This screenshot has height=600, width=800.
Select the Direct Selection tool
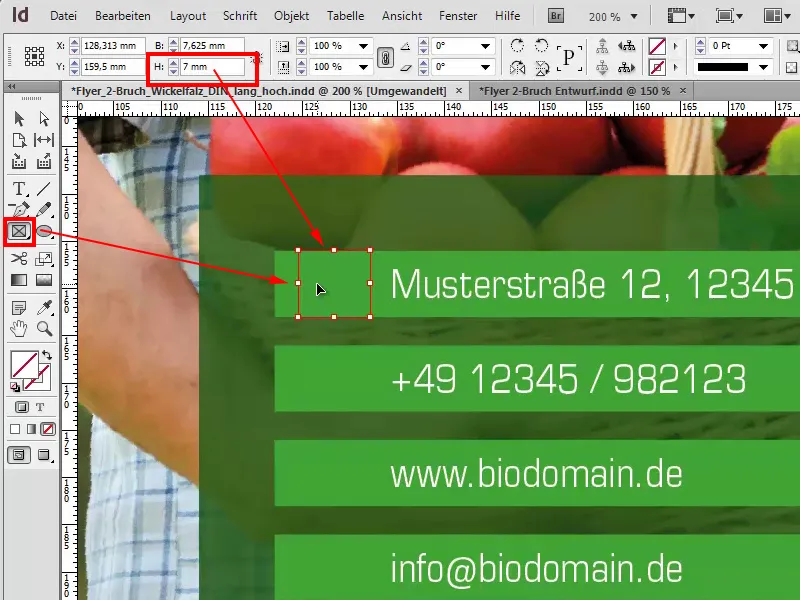(x=44, y=118)
